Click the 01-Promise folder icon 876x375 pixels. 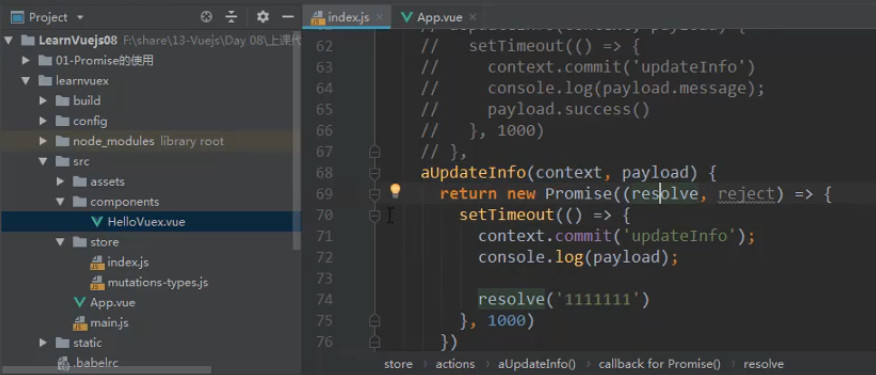click(x=45, y=60)
